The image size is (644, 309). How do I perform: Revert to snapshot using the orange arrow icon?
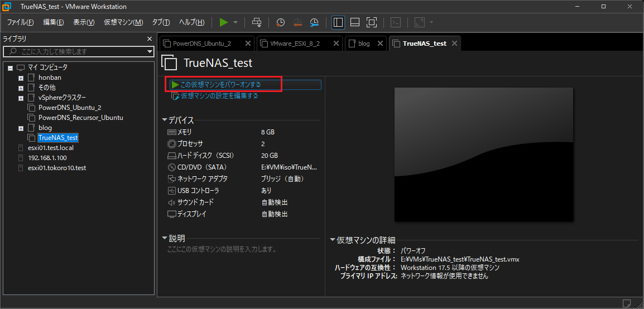[x=297, y=22]
